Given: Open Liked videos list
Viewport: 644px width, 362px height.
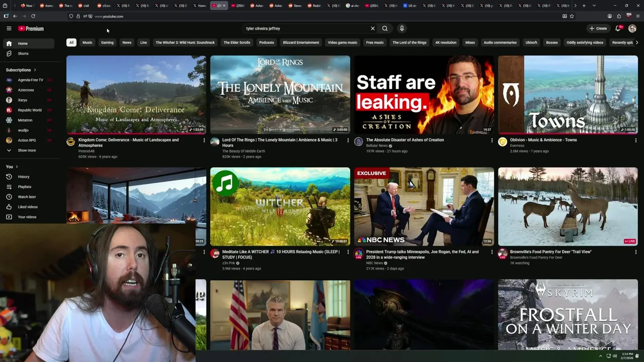Looking at the screenshot, I should click(28, 207).
